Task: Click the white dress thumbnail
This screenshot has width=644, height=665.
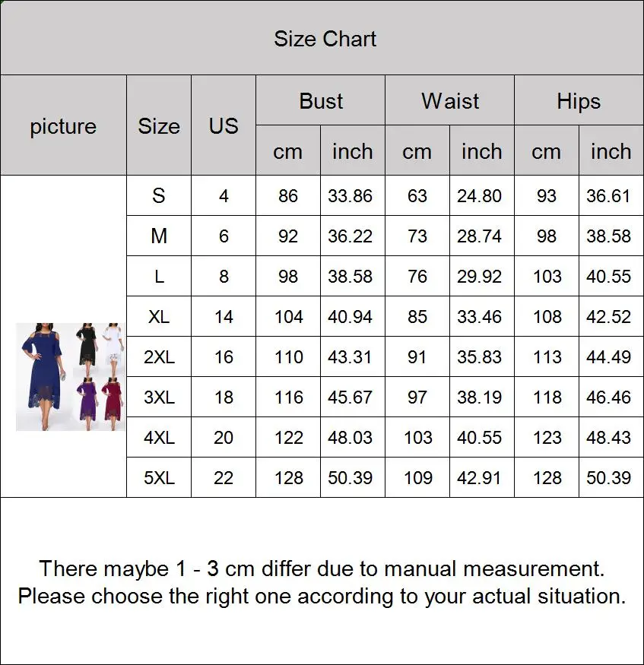Action: pyautogui.click(x=113, y=350)
